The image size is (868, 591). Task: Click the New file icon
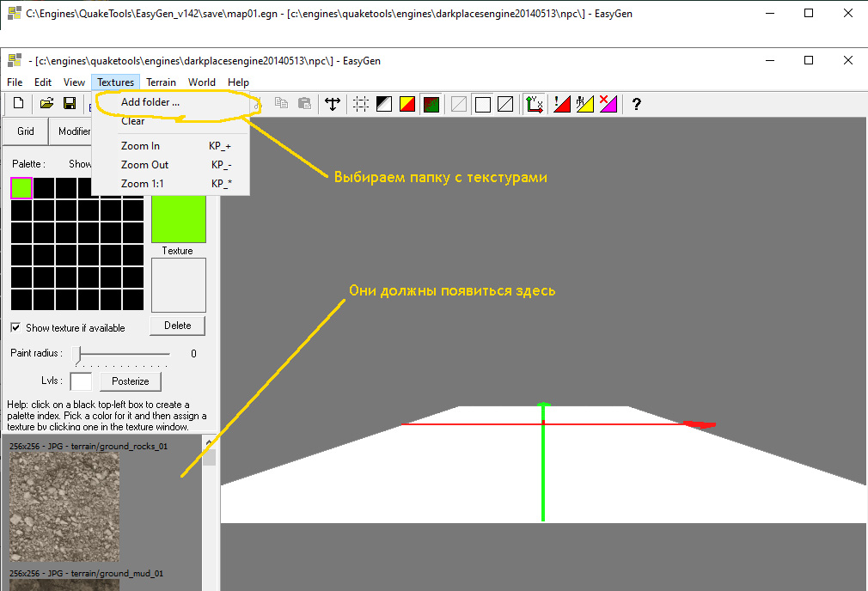pyautogui.click(x=18, y=103)
